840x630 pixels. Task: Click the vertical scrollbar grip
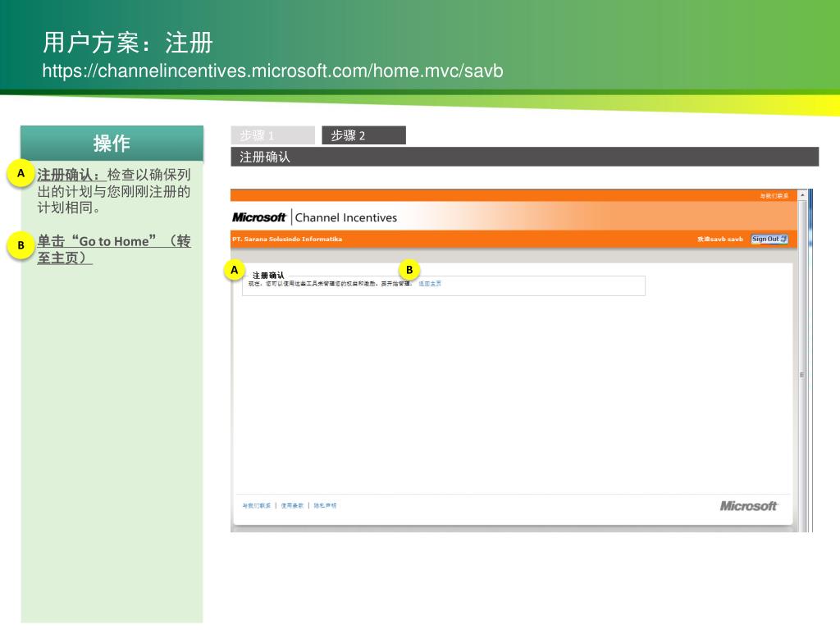point(802,375)
